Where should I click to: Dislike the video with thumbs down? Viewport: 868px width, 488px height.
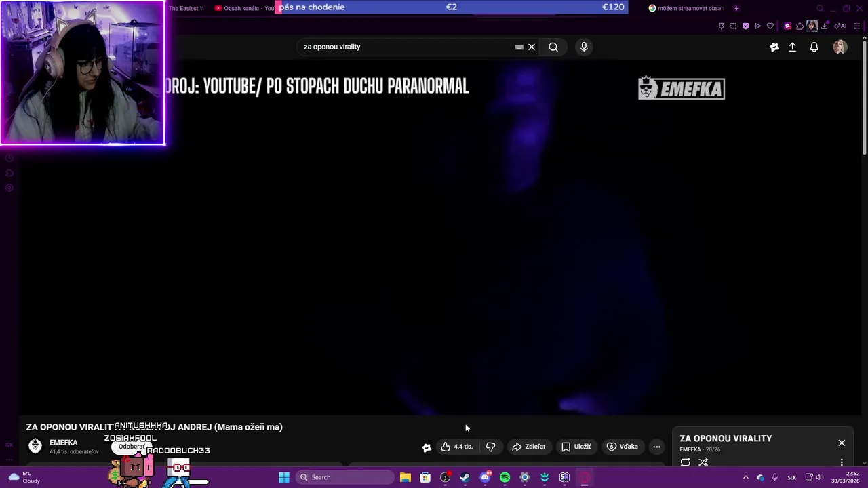tap(490, 447)
